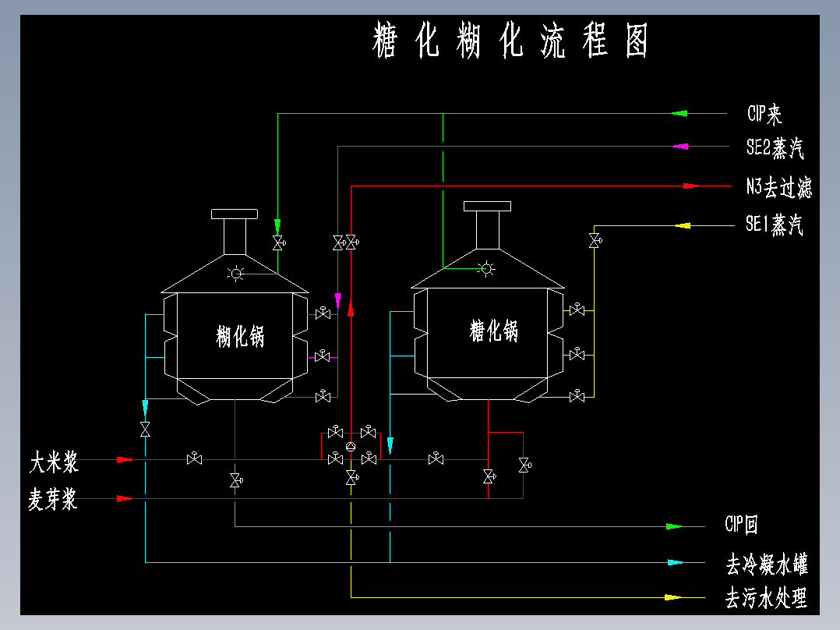
Task: Click the 去污水处理 label
Action: (x=766, y=597)
